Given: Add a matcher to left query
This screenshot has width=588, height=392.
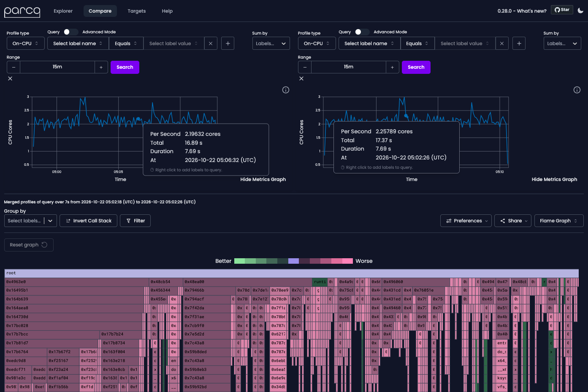Looking at the screenshot, I should click(228, 43).
